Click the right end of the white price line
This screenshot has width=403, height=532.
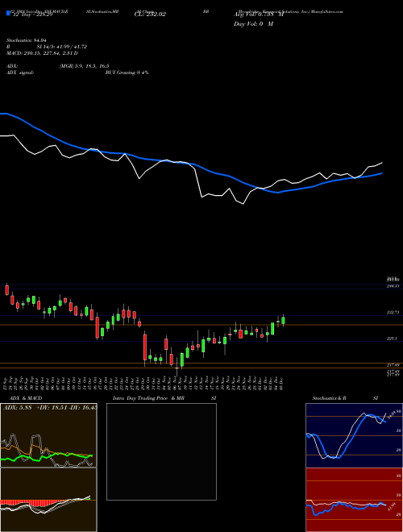382,163
